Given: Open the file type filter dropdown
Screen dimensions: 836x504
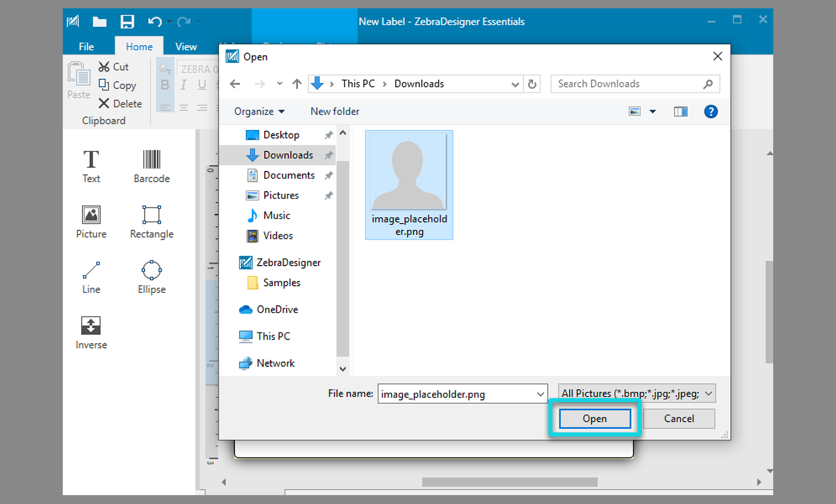Looking at the screenshot, I should [636, 393].
